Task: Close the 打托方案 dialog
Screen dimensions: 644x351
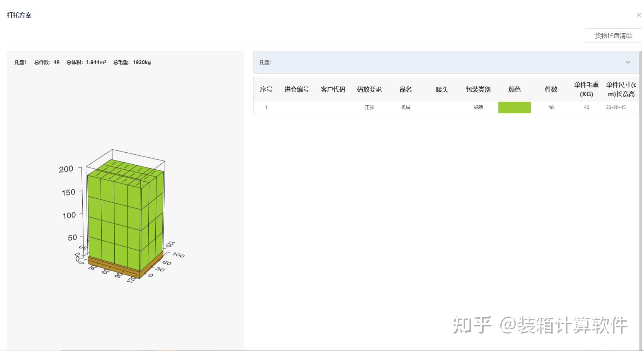Action: click(638, 15)
